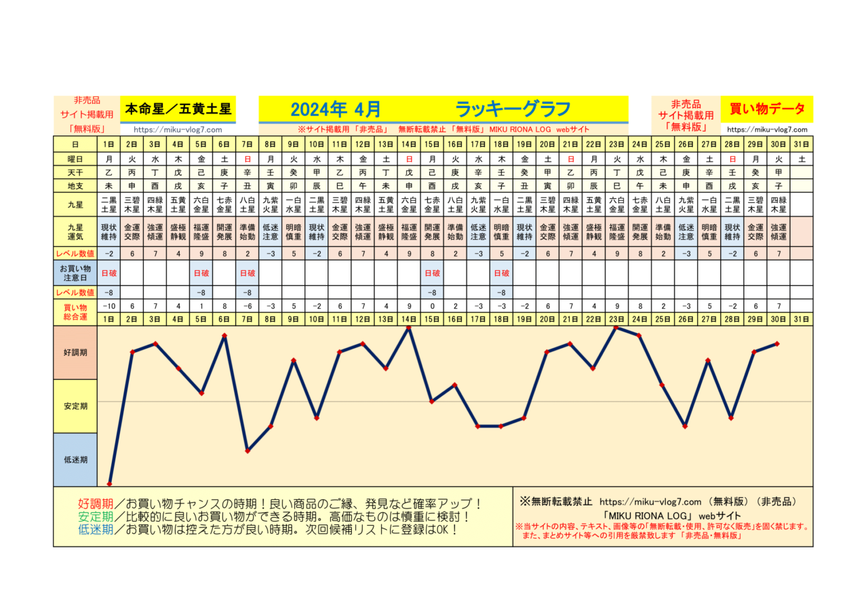Click the blue 低迷期 axis band

[x=75, y=459]
